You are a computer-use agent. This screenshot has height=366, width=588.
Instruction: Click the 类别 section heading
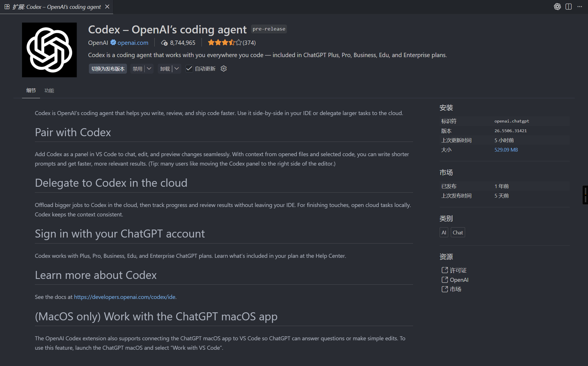(446, 218)
